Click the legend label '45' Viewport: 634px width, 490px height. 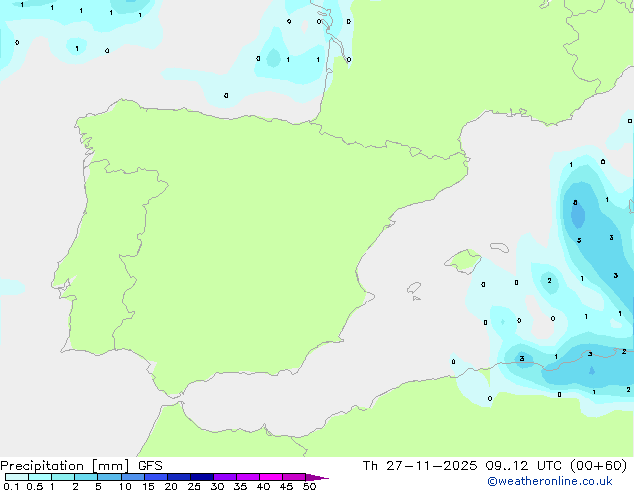click(x=286, y=486)
